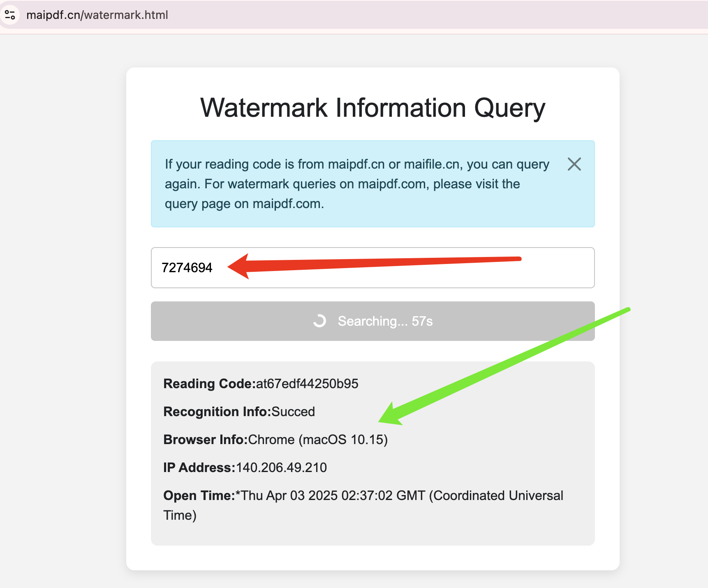Click the number 7274694 in the query box
The width and height of the screenshot is (708, 588).
pyautogui.click(x=187, y=267)
